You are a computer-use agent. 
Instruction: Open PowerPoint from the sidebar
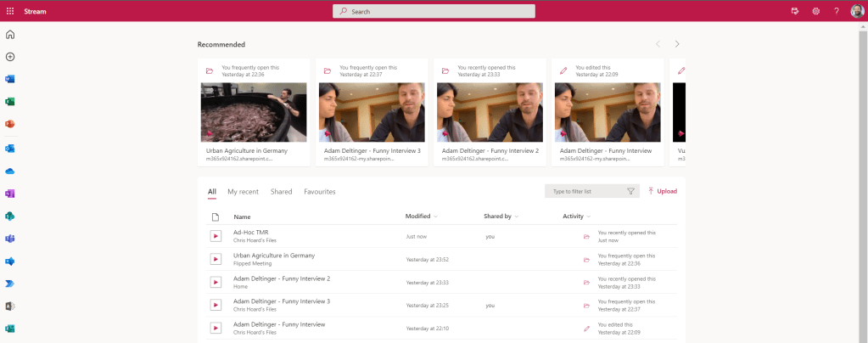tap(10, 124)
